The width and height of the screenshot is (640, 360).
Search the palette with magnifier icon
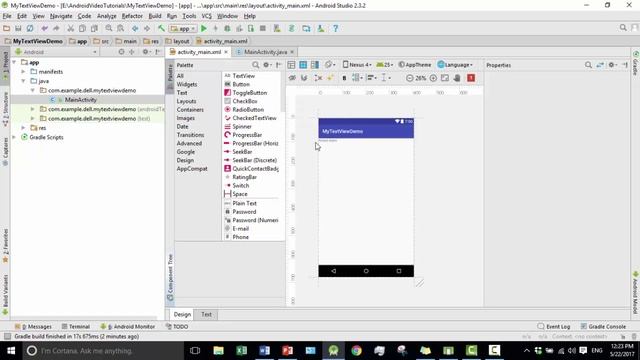[256, 65]
